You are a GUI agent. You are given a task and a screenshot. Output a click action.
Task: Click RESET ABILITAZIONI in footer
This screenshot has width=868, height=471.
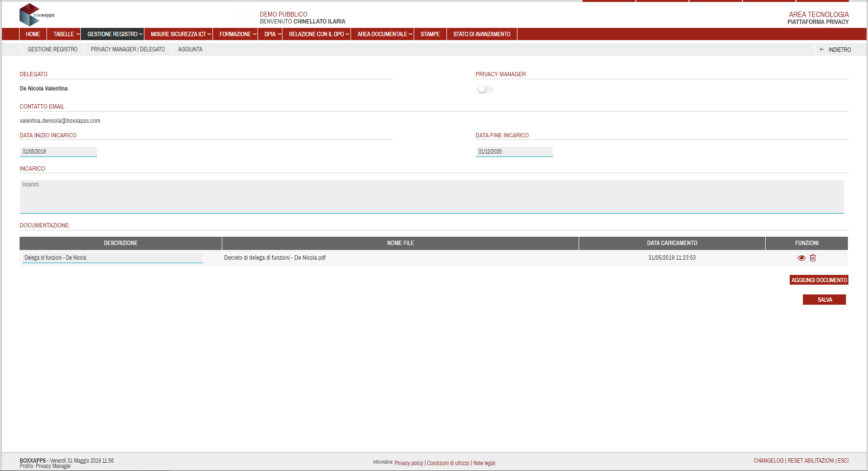tap(811, 461)
